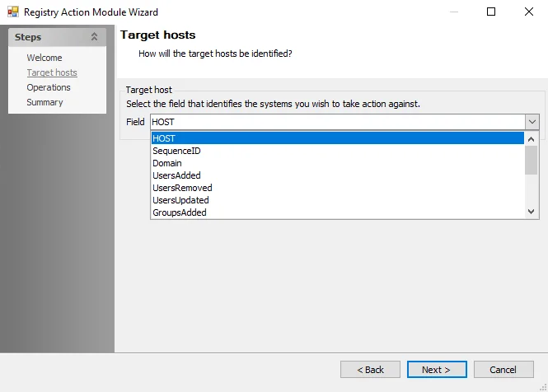This screenshot has height=392, width=548.
Task: Choose UsersRemoved from the list
Action: pyautogui.click(x=338, y=188)
